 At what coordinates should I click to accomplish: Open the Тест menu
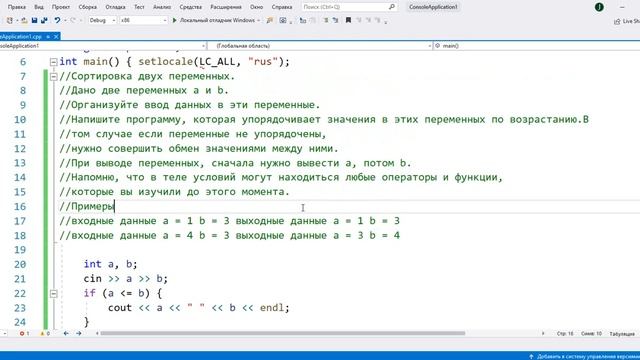[x=139, y=7]
